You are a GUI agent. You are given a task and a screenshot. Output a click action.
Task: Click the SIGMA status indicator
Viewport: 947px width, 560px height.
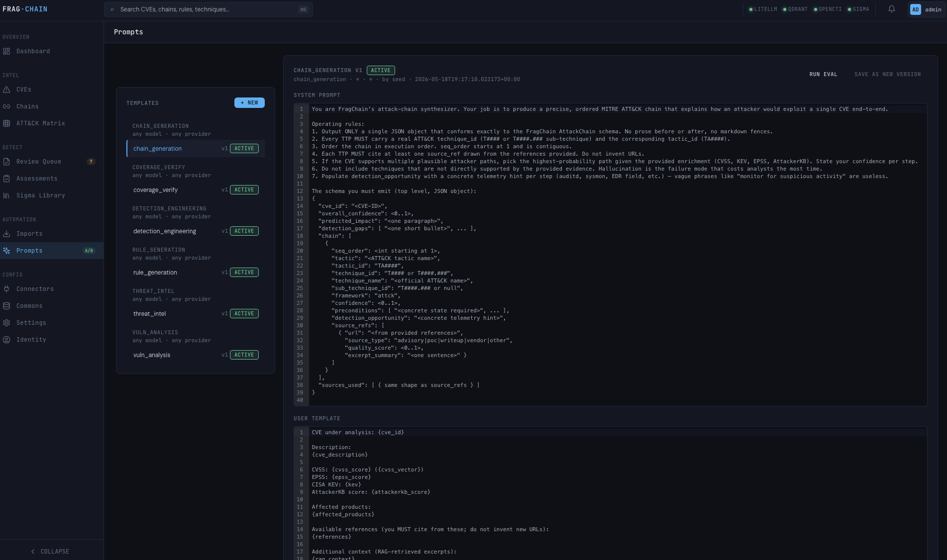point(858,9)
